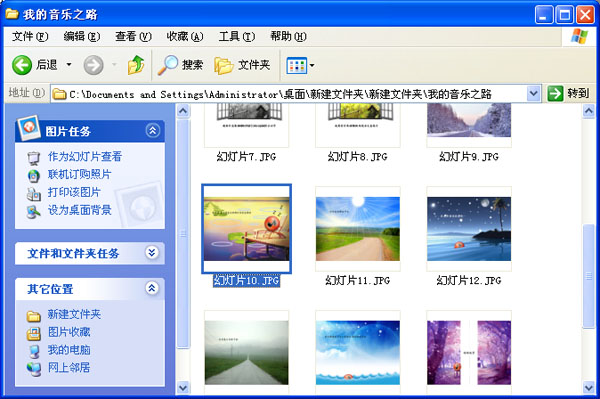
Task: Click the globe icon beside 联机订购照片
Action: (34, 176)
